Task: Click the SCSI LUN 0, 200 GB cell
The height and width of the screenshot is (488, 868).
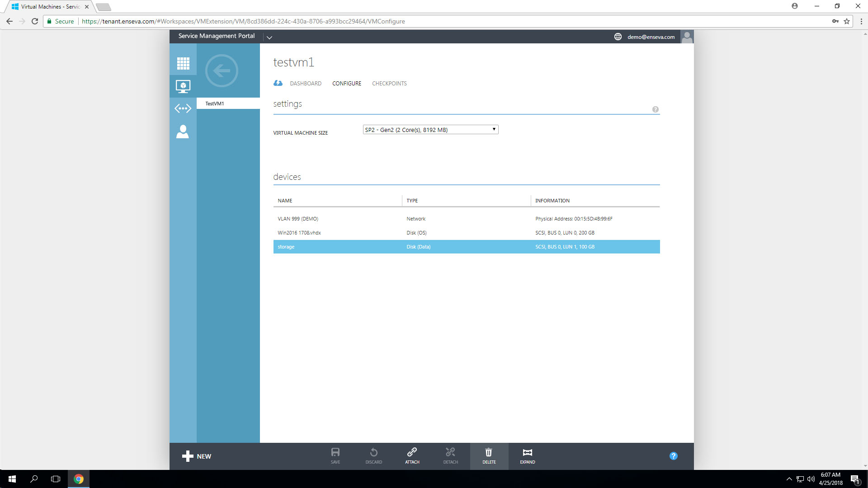Action: coord(565,233)
